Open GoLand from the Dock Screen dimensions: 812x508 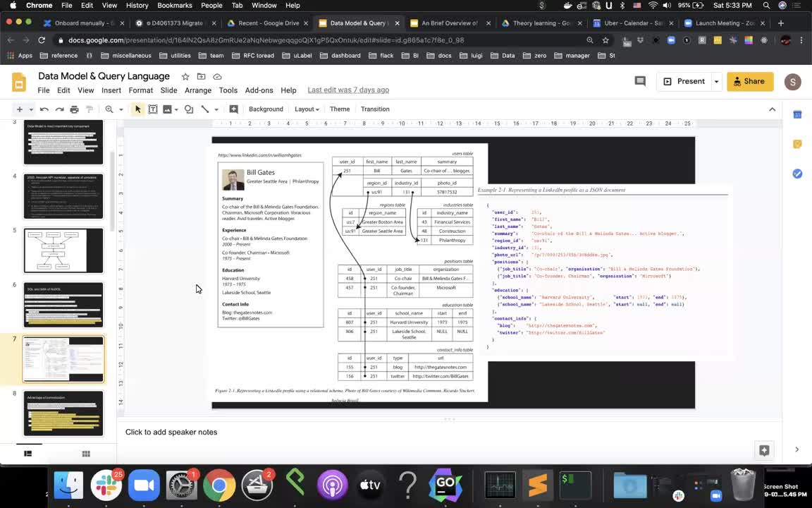click(445, 485)
